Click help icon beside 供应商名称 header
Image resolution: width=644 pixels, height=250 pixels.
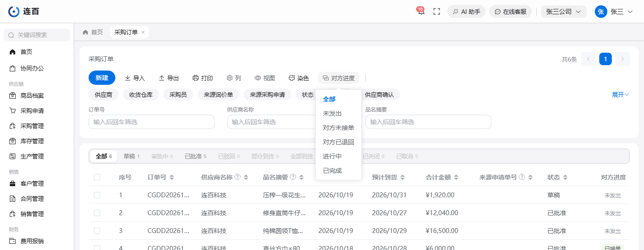(x=237, y=177)
